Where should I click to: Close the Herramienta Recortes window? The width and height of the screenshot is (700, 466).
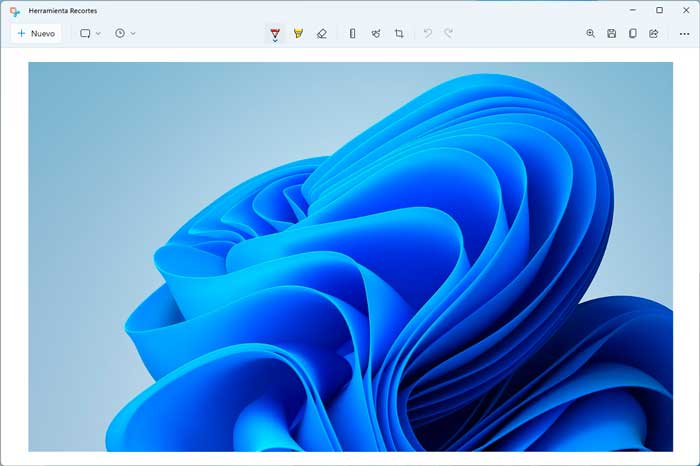[686, 10]
